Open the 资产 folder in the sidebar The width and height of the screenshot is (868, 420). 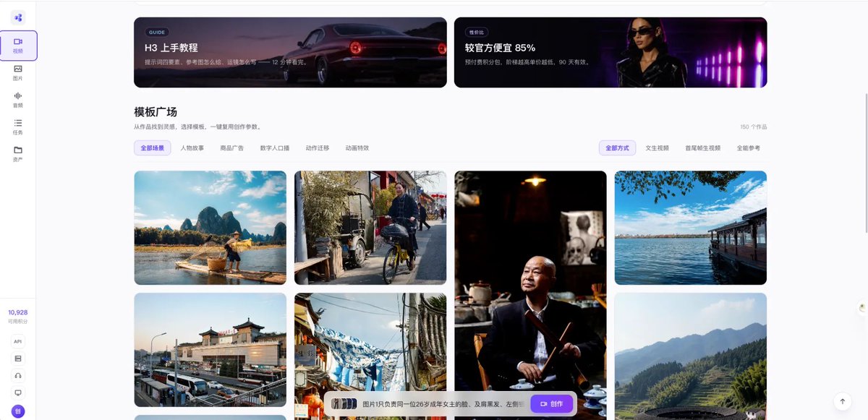tap(18, 154)
